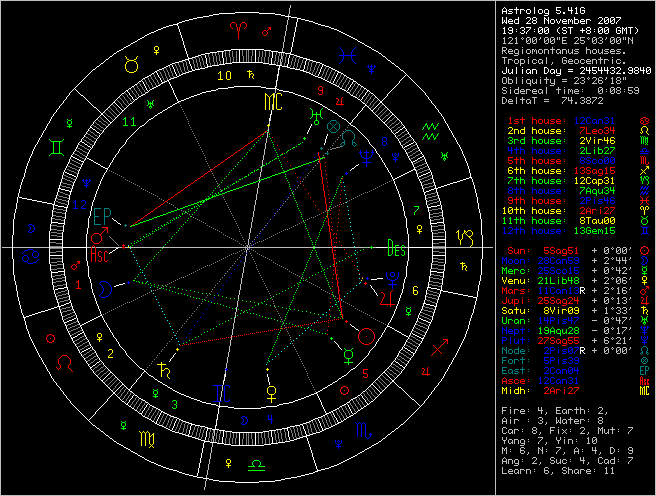
Task: Click the large red Mars symbol above Asc
Action: (x=100, y=235)
